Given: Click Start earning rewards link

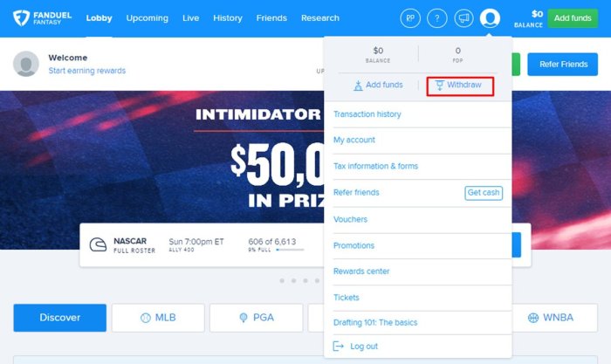Looking at the screenshot, I should [87, 71].
